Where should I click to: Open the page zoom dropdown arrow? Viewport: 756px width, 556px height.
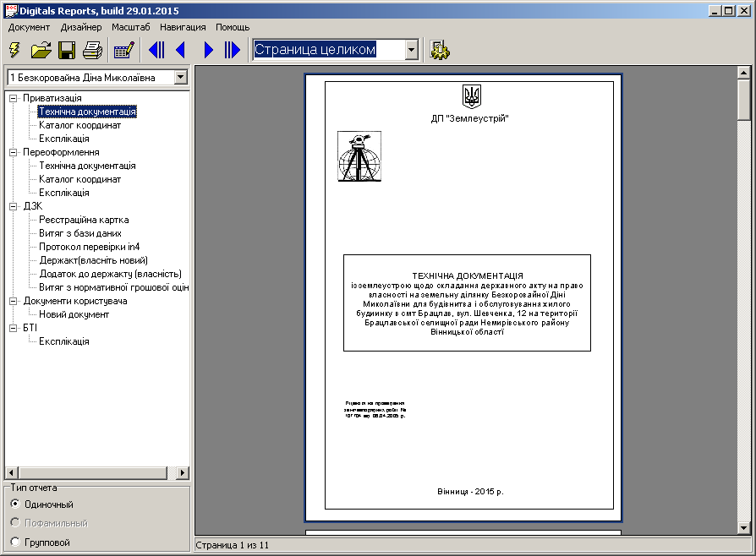(x=411, y=50)
